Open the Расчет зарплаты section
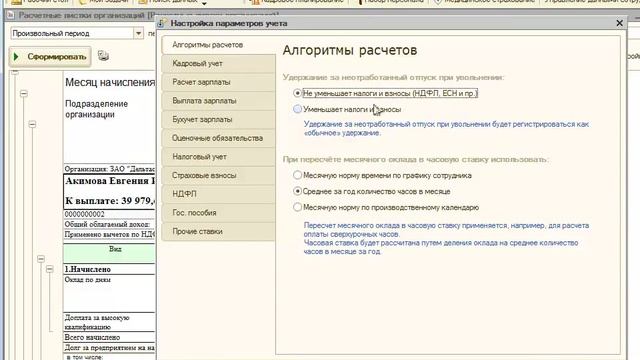Image resolution: width=640 pixels, height=360 pixels. tap(218, 82)
